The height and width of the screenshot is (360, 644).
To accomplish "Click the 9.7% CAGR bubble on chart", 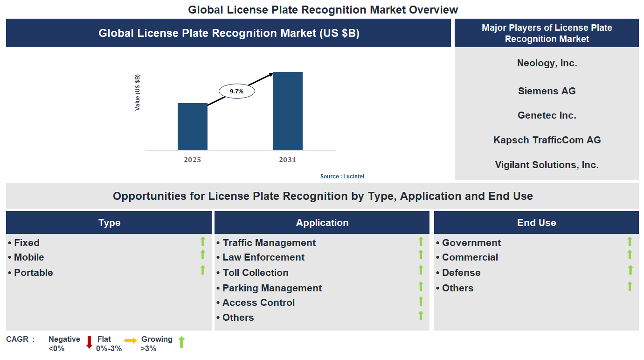I will pyautogui.click(x=236, y=91).
